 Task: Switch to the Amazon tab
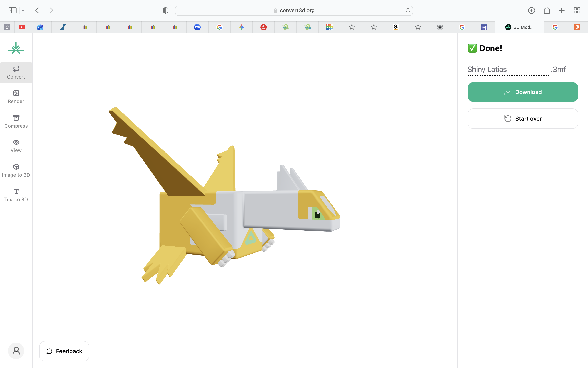(x=396, y=27)
